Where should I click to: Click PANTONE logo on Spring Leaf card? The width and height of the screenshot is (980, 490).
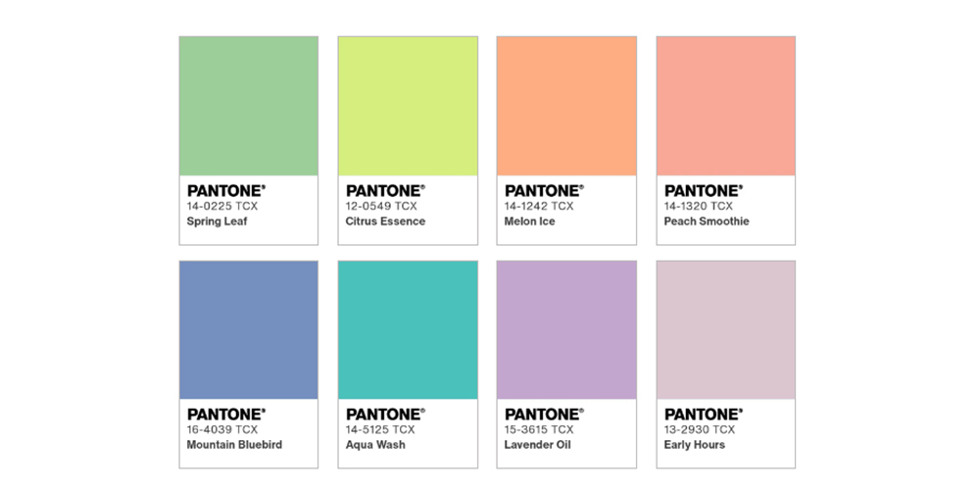(x=226, y=191)
